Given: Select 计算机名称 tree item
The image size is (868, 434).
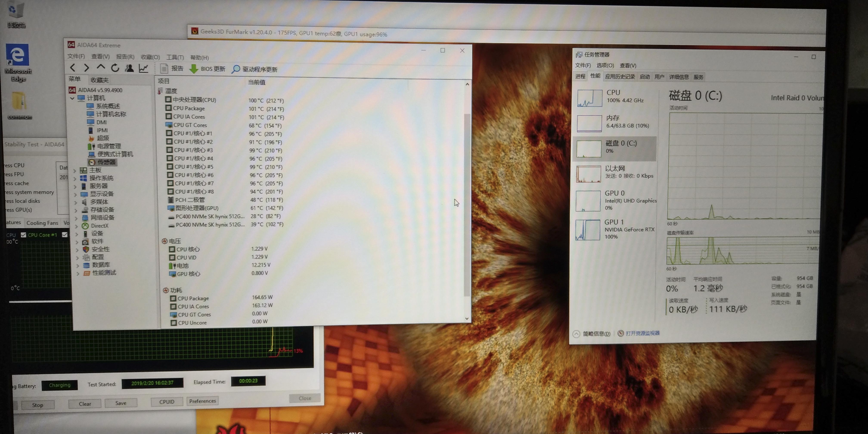Looking at the screenshot, I should click(107, 114).
